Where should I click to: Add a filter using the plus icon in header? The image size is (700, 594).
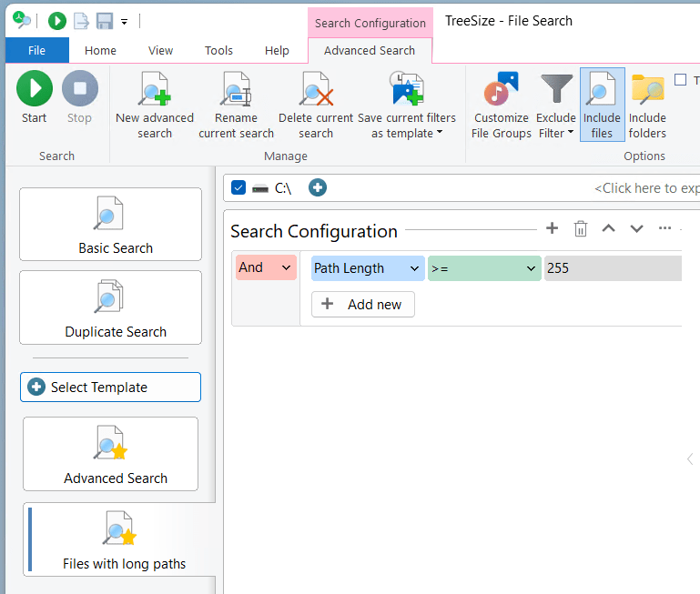coord(552,229)
